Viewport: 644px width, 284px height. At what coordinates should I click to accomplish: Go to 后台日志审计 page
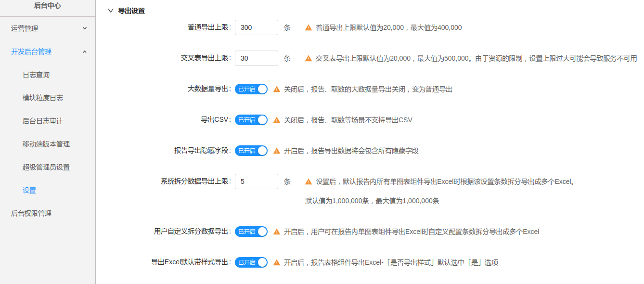pos(42,121)
